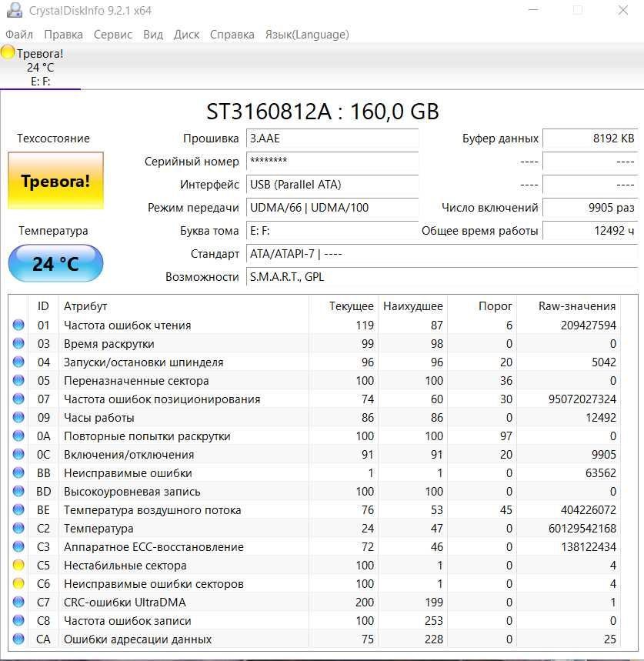
Task: Click status icon for C3 Аппаратное ECC-восстановление
Action: click(18, 547)
